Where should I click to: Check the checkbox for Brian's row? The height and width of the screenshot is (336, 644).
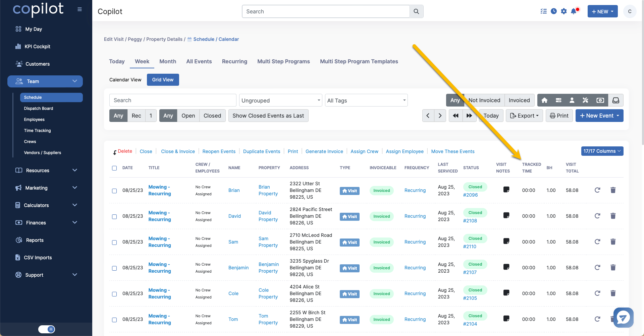(x=114, y=191)
